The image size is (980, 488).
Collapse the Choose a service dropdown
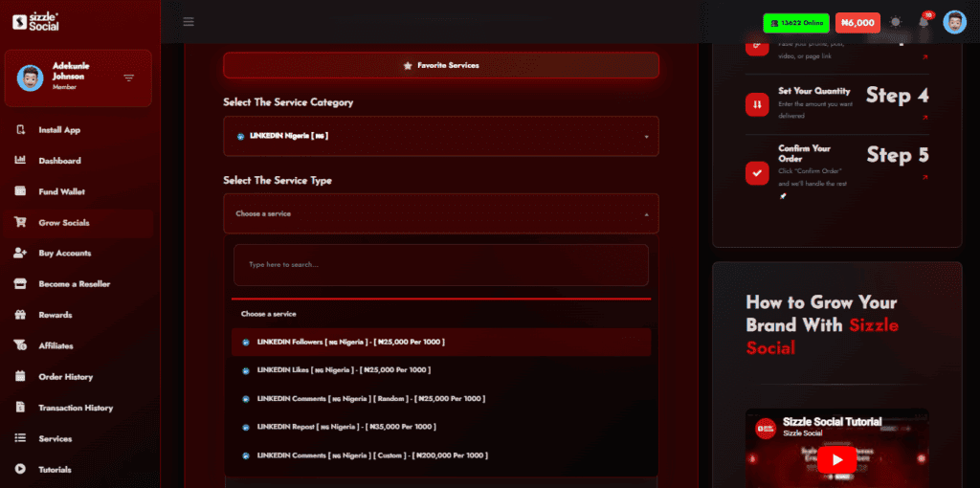441,213
